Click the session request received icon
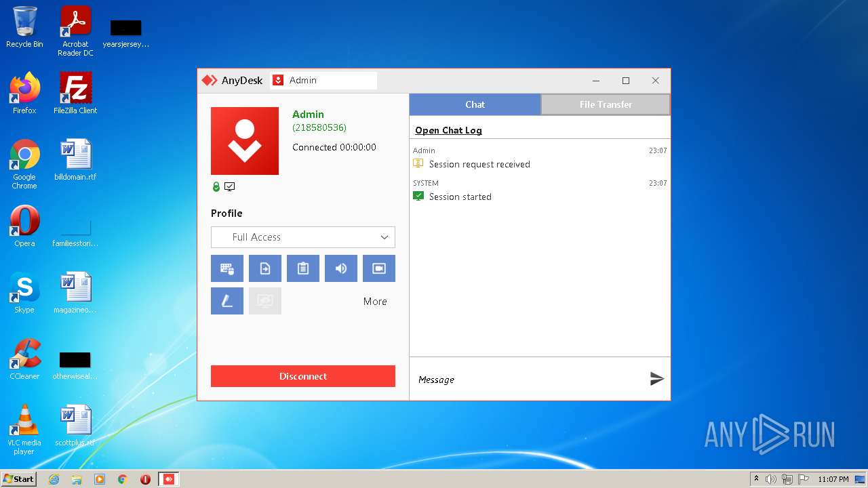868x488 pixels. 418,163
